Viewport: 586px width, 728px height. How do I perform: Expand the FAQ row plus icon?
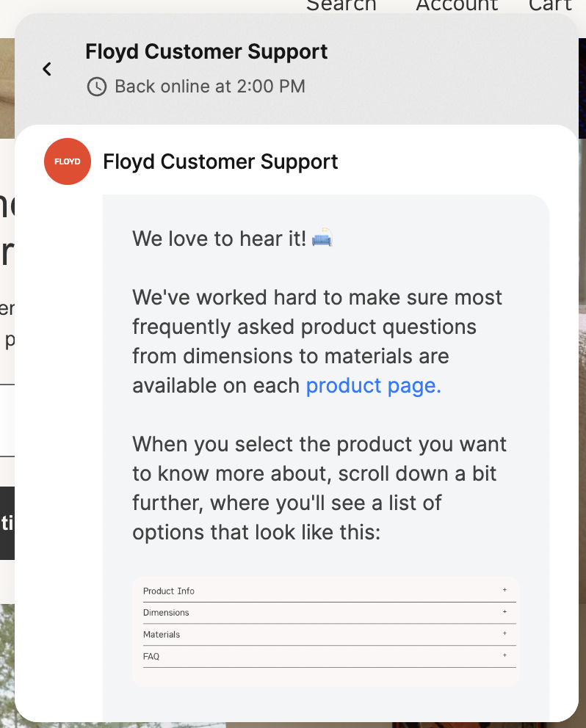pos(504,655)
